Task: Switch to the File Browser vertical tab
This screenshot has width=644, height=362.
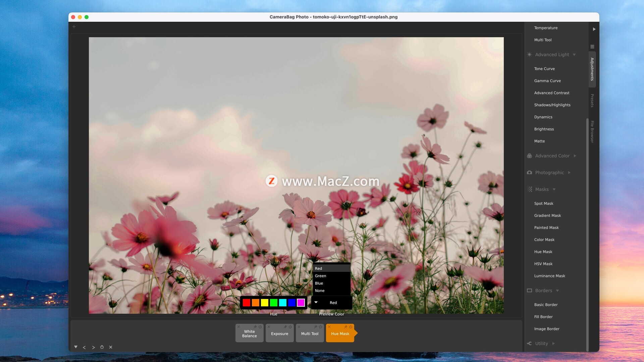Action: tap(592, 132)
